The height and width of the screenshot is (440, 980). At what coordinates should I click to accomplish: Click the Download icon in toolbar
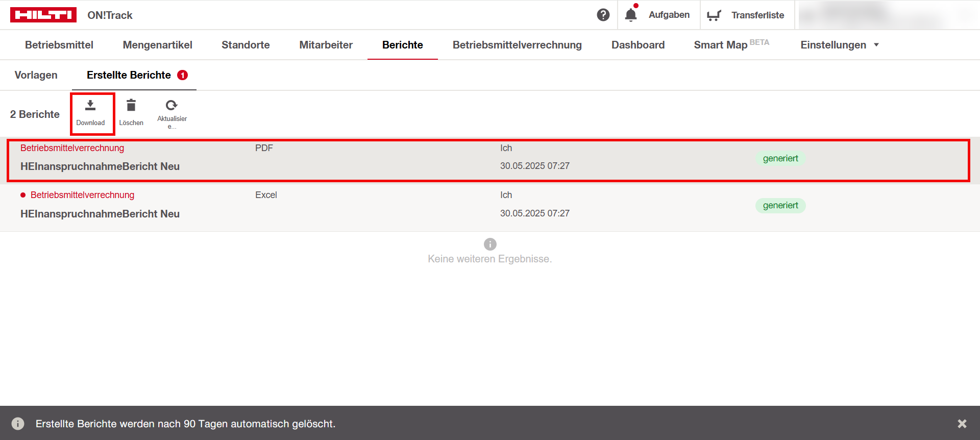tap(90, 106)
